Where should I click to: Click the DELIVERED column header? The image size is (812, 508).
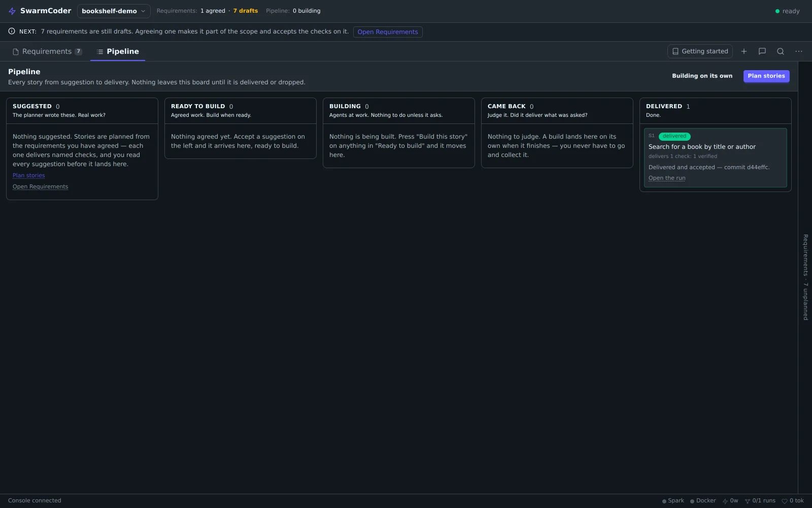pos(716,110)
